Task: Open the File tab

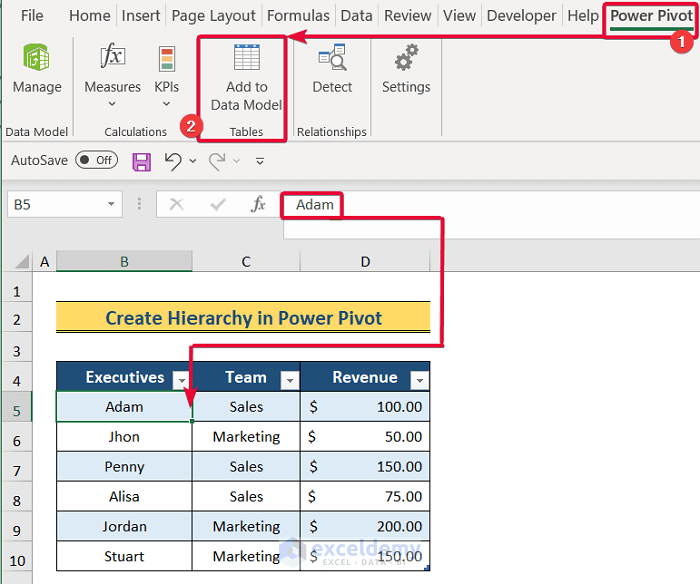Action: (32, 16)
